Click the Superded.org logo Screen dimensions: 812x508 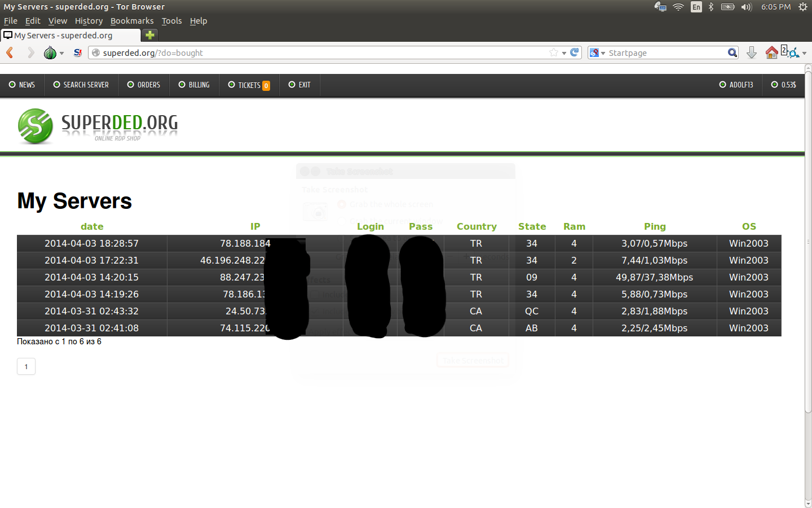pyautogui.click(x=98, y=126)
